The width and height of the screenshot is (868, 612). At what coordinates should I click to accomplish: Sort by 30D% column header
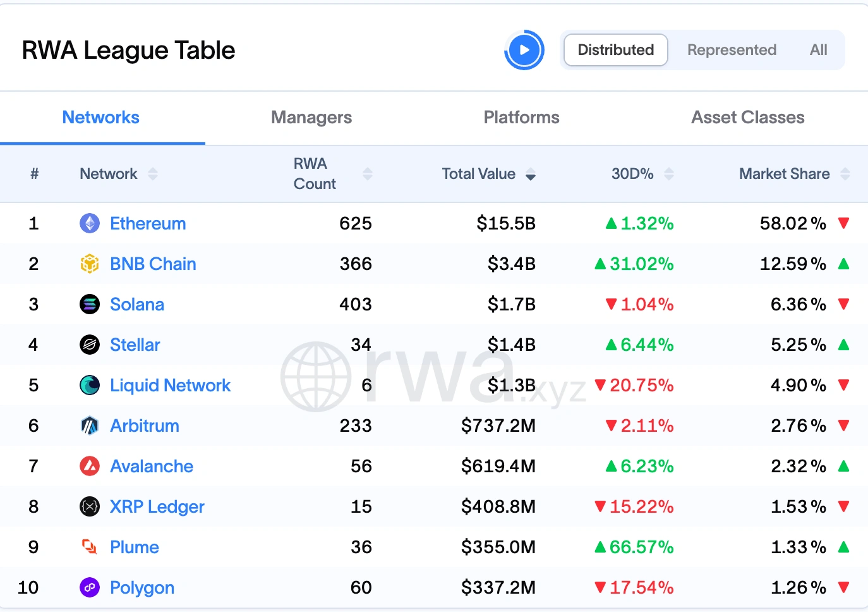tap(632, 174)
